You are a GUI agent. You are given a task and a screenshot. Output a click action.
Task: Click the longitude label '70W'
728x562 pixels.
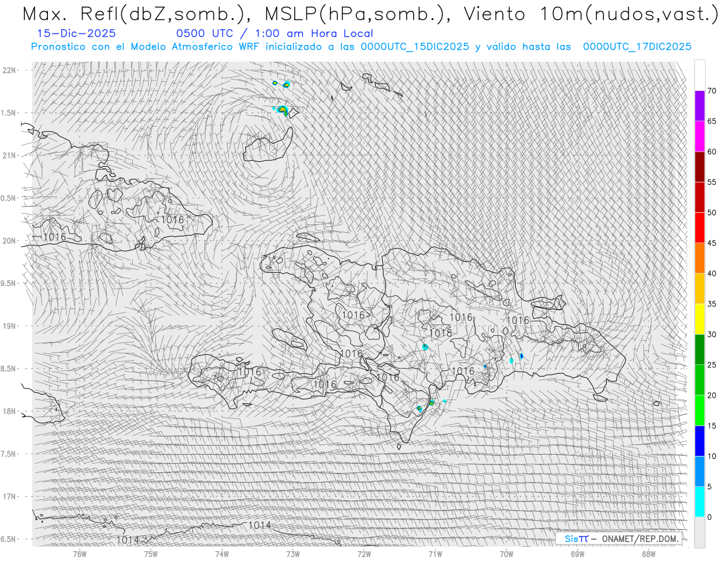pos(507,554)
